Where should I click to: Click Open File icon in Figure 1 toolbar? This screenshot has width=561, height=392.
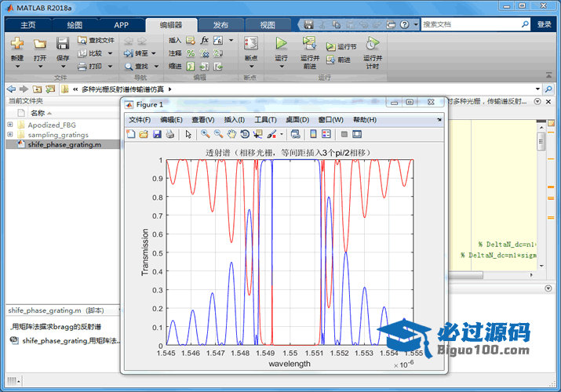coord(144,134)
